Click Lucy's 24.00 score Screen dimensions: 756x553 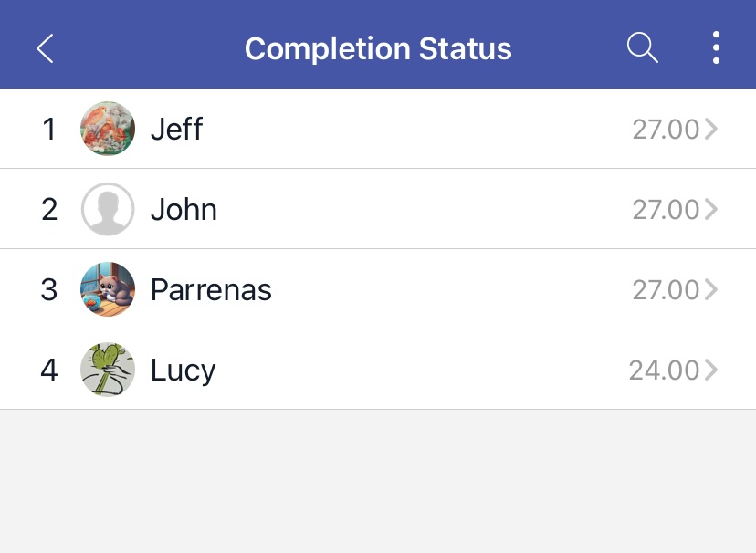(664, 370)
